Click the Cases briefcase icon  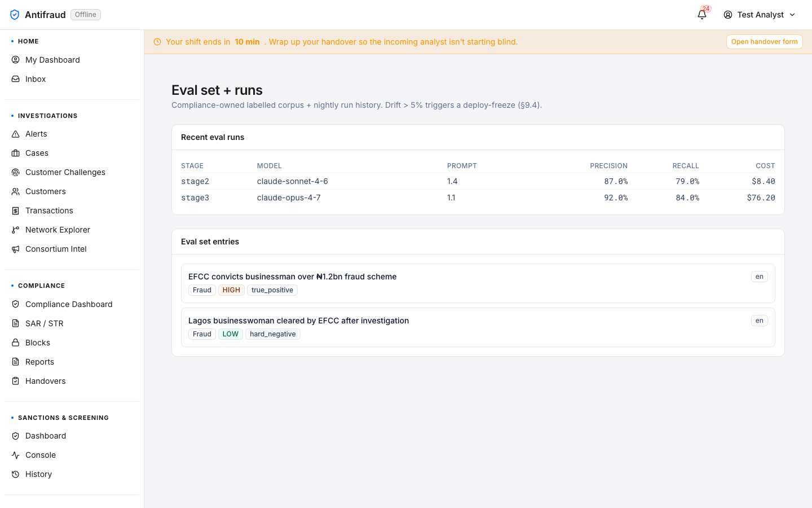point(16,153)
